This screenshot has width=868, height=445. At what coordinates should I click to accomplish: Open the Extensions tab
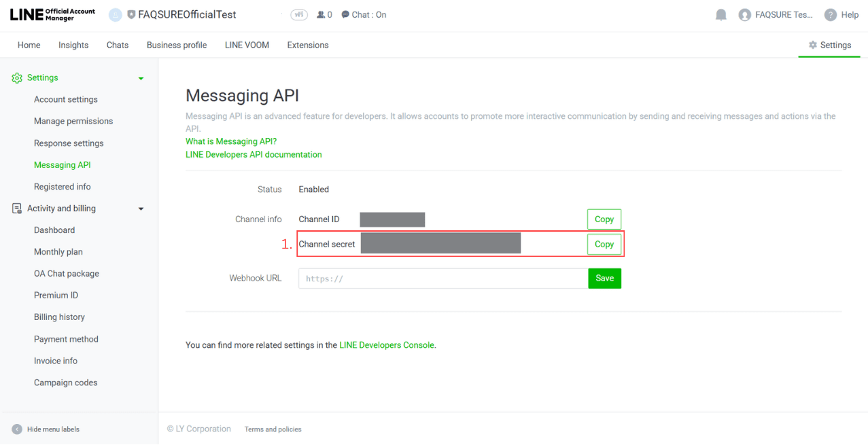click(x=308, y=45)
